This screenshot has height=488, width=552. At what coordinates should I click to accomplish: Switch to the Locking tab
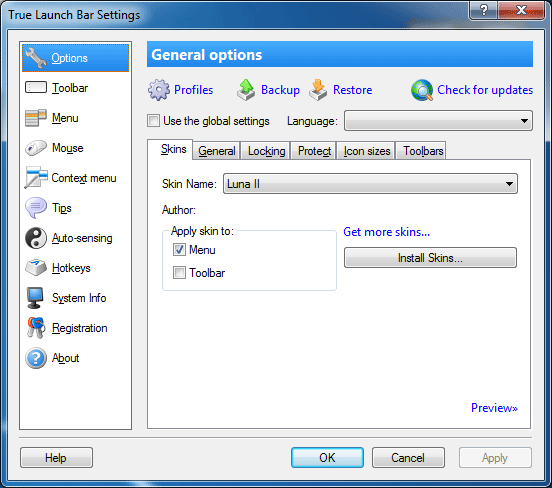266,151
